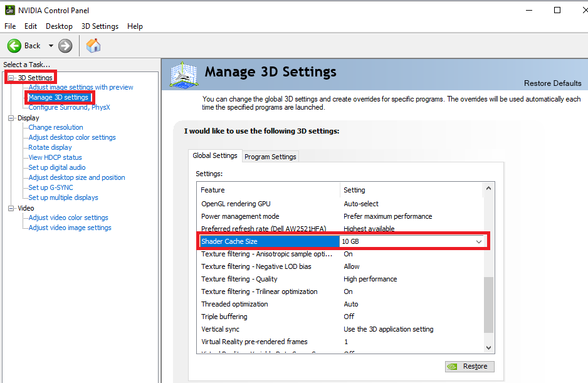Open the Help menu
Viewport: 588px width, 383px height.
click(x=135, y=26)
